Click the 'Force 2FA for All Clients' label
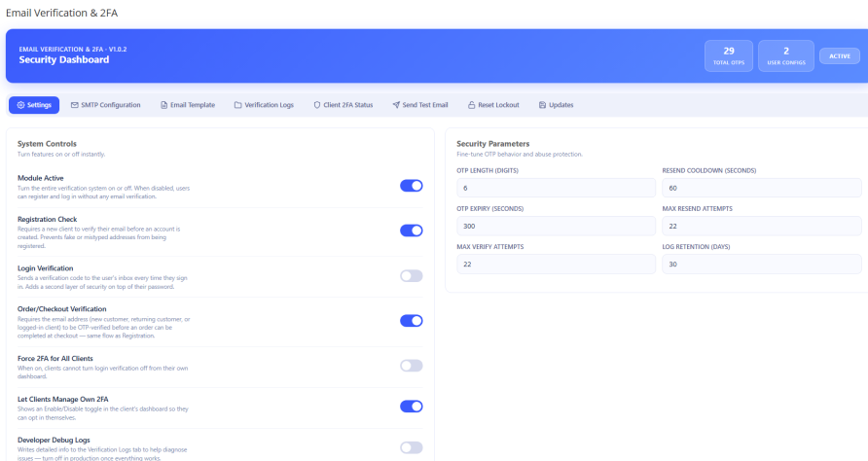Viewport: 868px width, 461px height. tap(55, 359)
